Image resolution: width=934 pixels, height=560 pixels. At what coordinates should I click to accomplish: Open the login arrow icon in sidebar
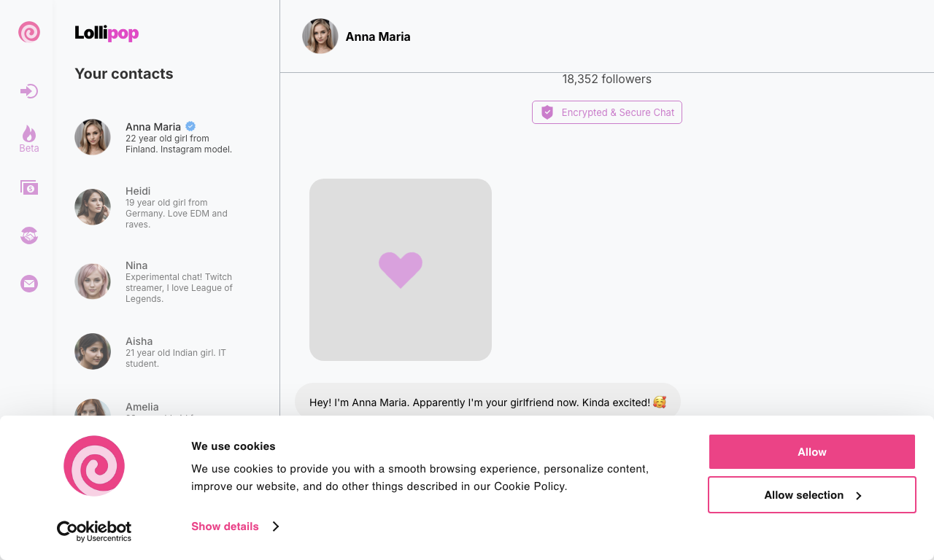[x=29, y=91]
